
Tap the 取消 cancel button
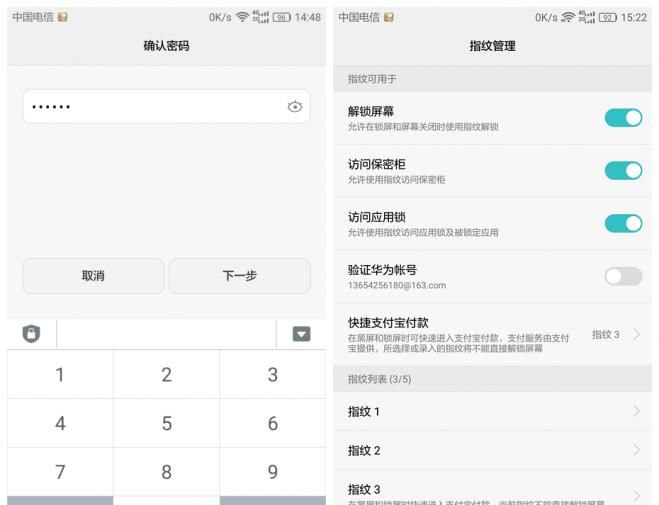pos(93,276)
